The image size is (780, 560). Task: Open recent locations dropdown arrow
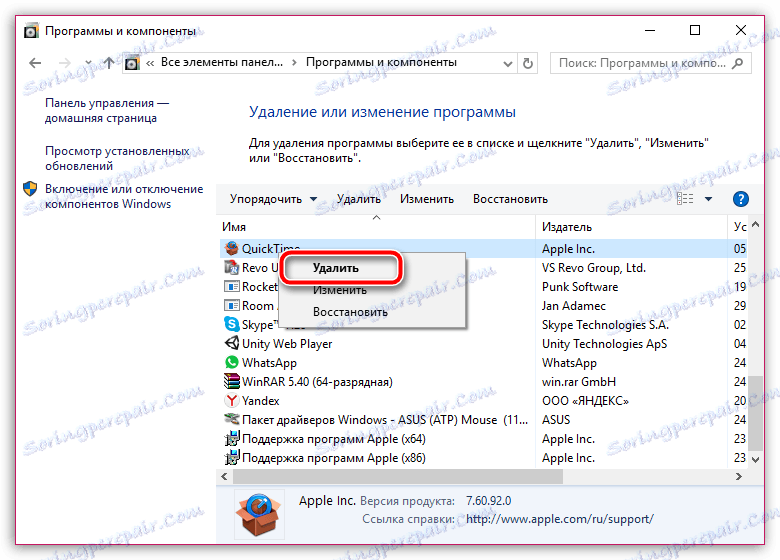click(89, 63)
